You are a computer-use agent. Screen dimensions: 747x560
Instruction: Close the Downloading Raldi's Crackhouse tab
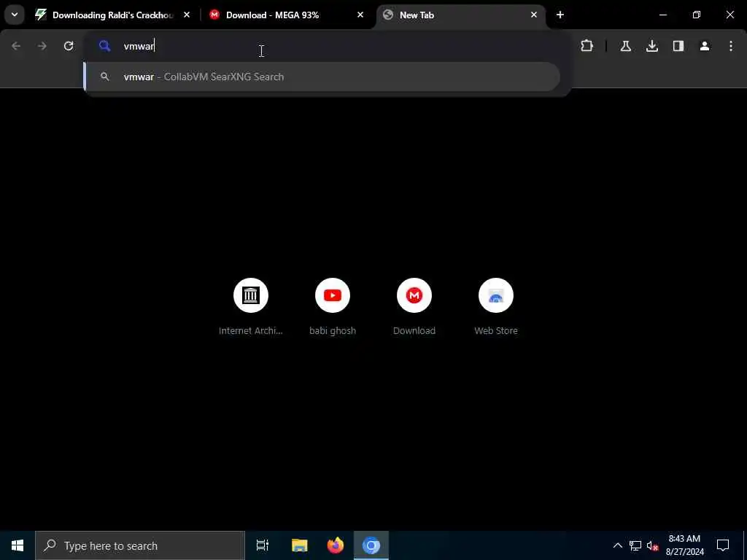(187, 15)
